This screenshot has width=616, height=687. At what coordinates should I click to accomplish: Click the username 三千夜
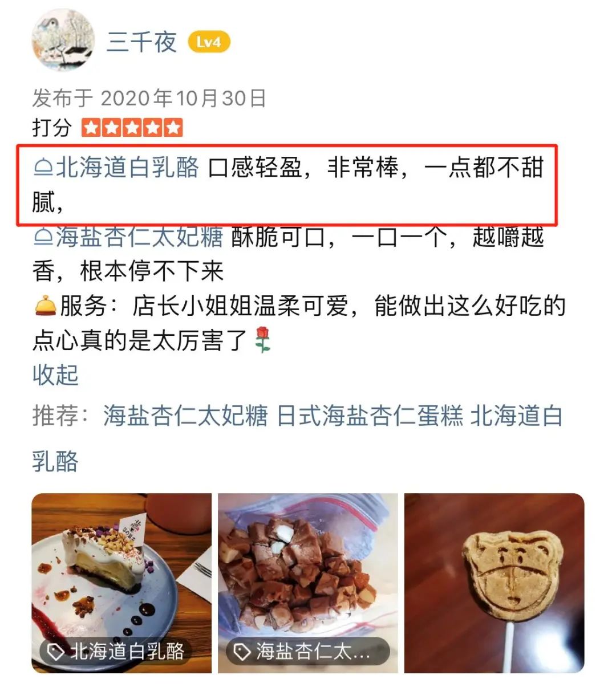(142, 42)
